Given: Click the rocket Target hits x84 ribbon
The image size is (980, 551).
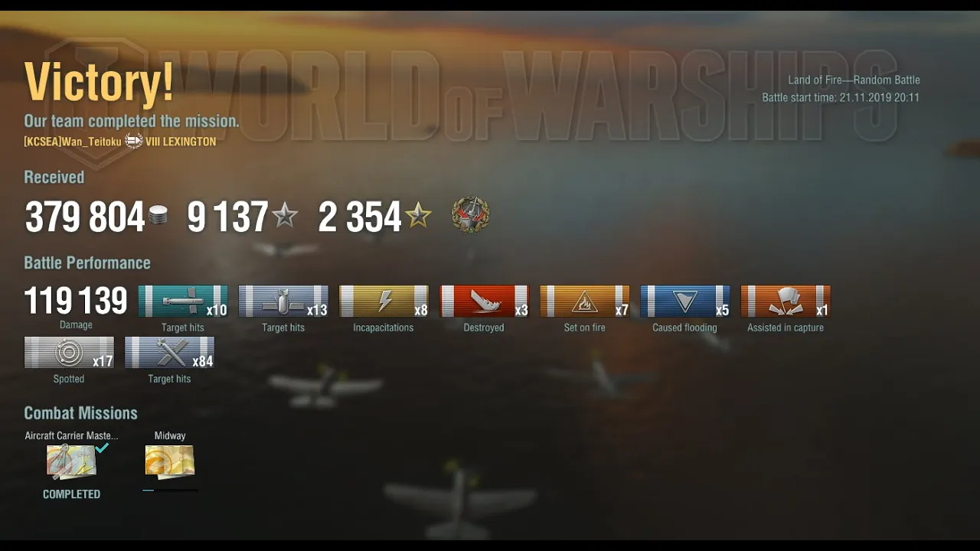Looking at the screenshot, I should tap(169, 353).
